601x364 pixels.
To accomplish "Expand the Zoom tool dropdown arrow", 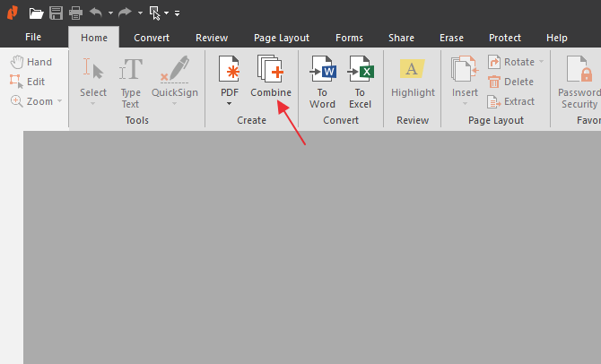I will 60,101.
